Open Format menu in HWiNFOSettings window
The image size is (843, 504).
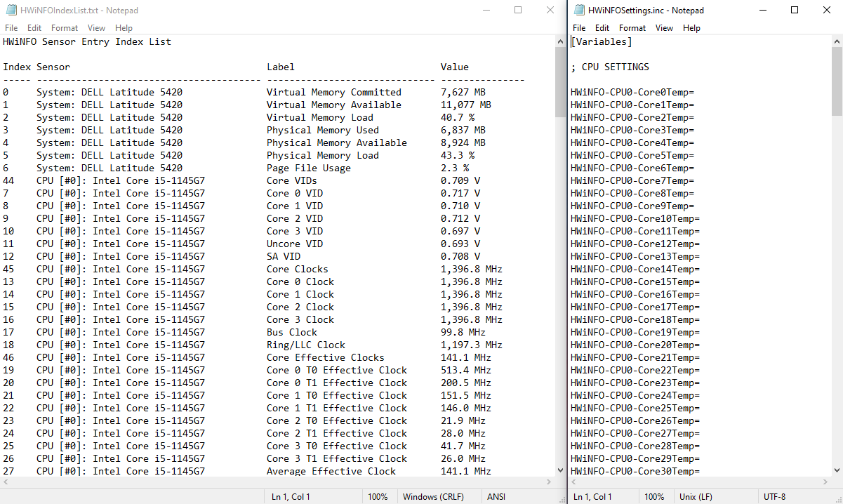(x=632, y=28)
